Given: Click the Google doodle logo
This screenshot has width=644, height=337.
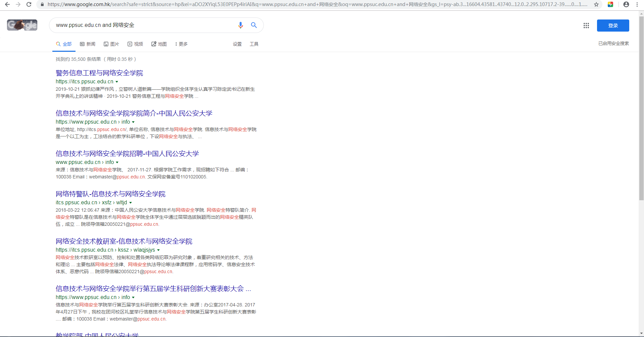Looking at the screenshot, I should pyautogui.click(x=22, y=25).
